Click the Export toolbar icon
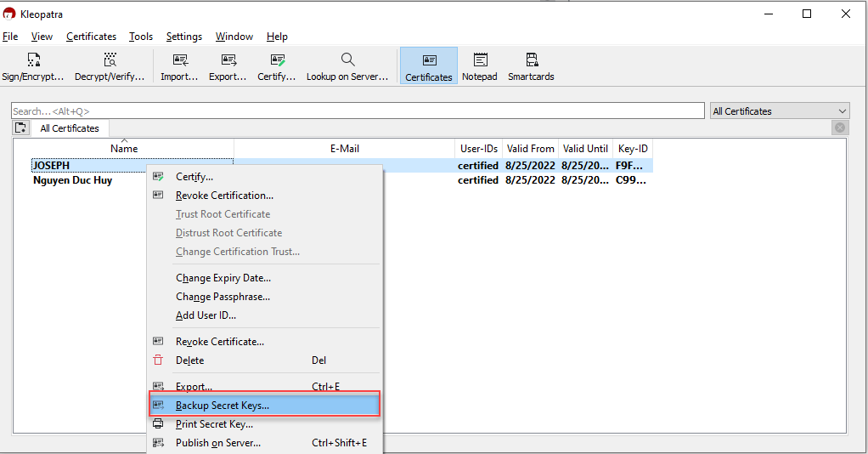The image size is (868, 454). (228, 66)
